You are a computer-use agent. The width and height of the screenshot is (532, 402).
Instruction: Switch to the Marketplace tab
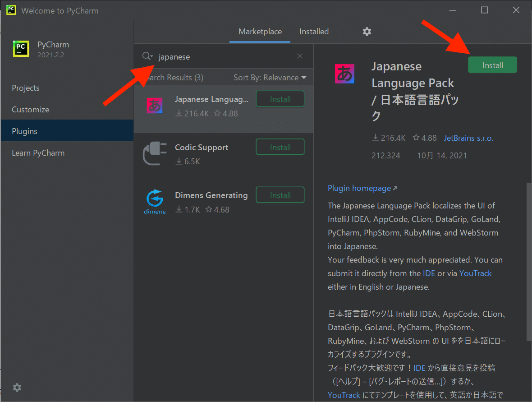260,32
